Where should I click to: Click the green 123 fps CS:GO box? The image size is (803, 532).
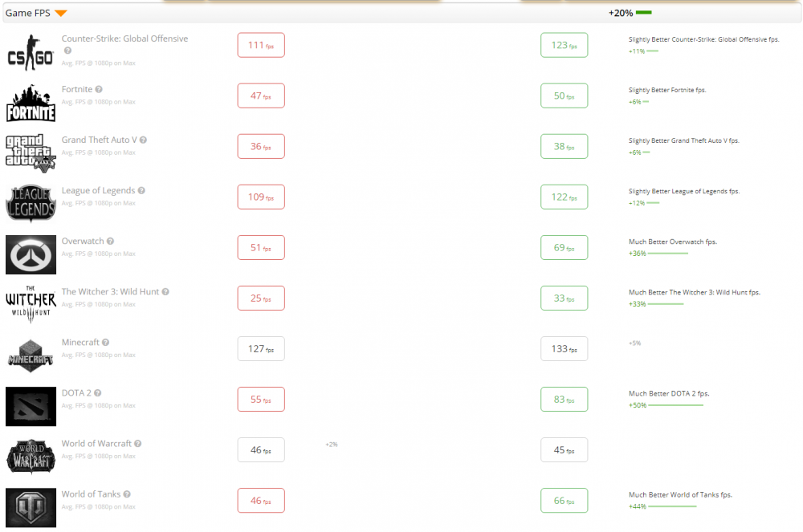tap(565, 45)
